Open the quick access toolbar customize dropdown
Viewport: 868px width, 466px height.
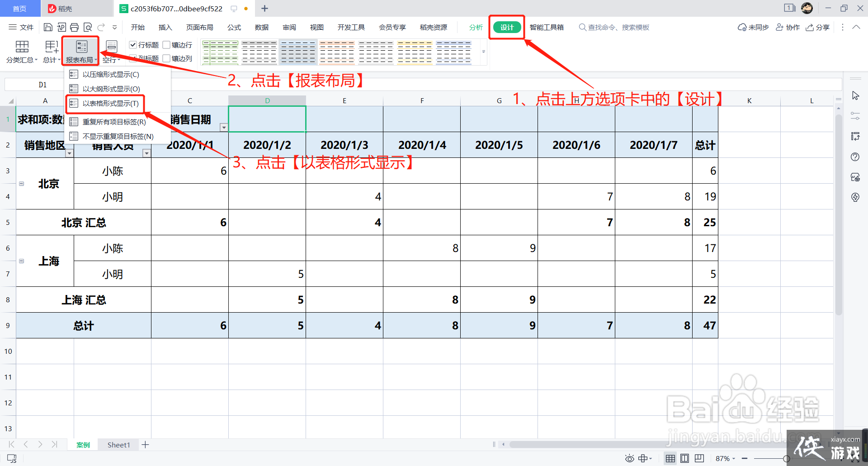coord(115,27)
